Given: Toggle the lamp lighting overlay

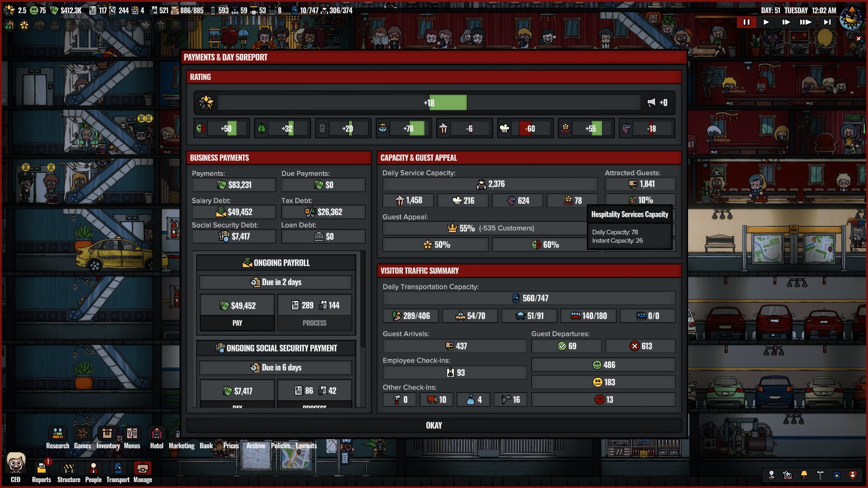Looking at the screenshot, I should (804, 475).
